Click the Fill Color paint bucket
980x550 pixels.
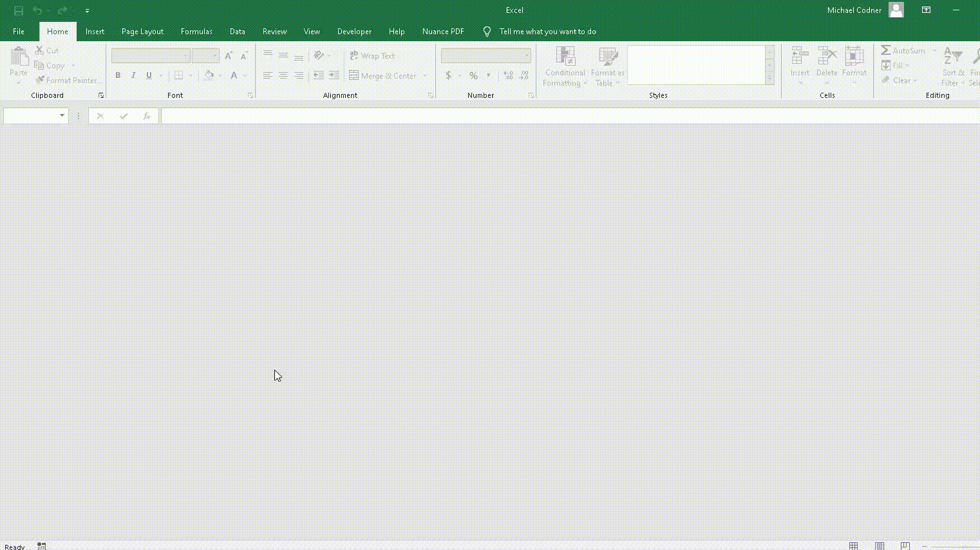[x=209, y=75]
